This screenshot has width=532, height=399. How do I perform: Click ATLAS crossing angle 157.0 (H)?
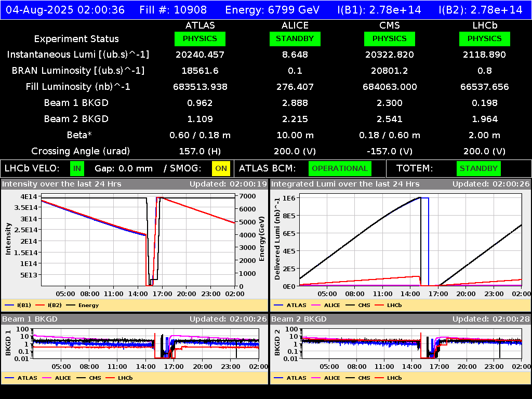200,151
